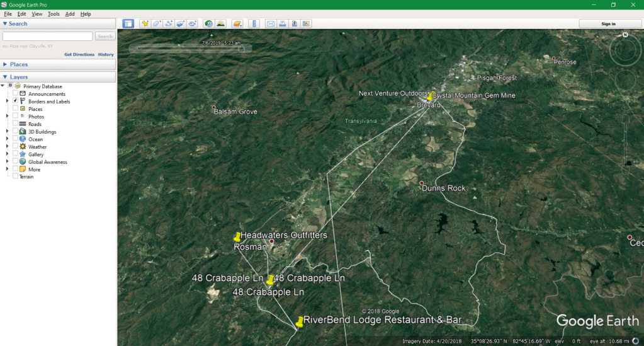Open the historical imagery clock icon
The width and height of the screenshot is (644, 346).
[x=208, y=24]
